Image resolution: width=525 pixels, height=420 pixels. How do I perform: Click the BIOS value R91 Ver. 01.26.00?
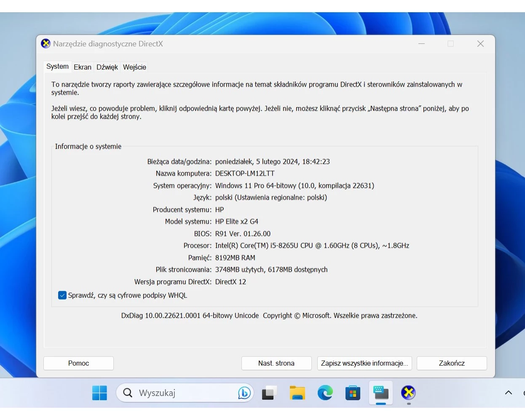coord(243,234)
